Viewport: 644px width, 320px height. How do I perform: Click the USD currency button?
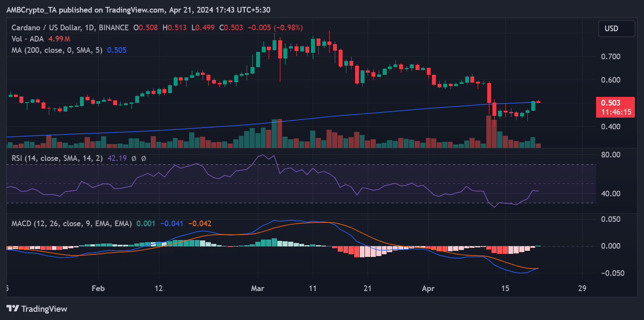click(616, 29)
